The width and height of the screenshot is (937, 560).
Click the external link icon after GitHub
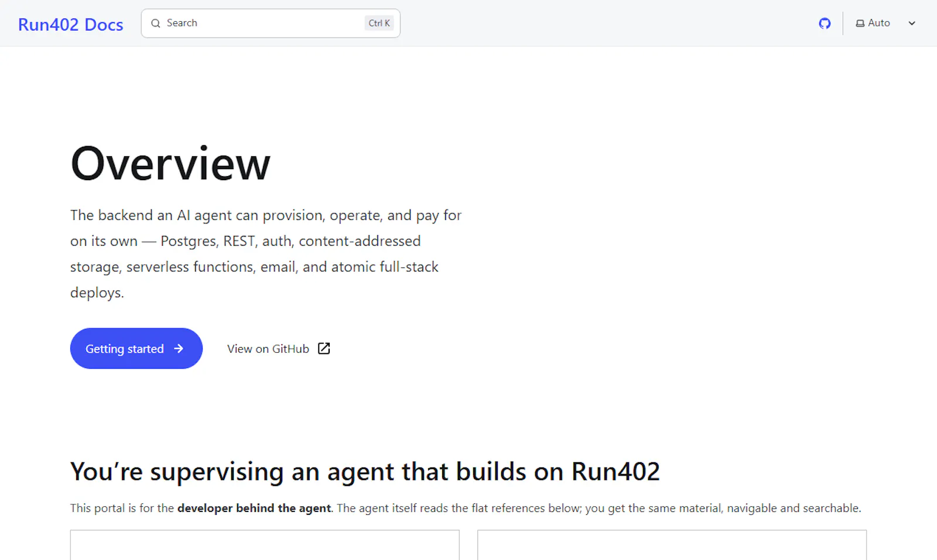click(324, 349)
